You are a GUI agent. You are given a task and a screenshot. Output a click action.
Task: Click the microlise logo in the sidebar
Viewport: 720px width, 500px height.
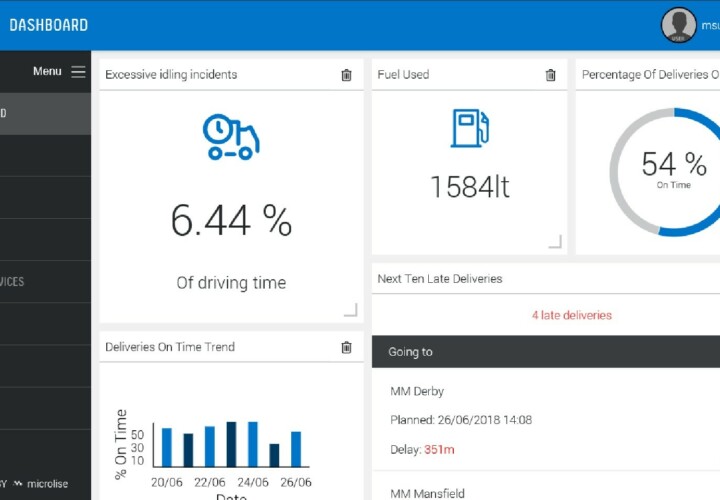(x=41, y=483)
